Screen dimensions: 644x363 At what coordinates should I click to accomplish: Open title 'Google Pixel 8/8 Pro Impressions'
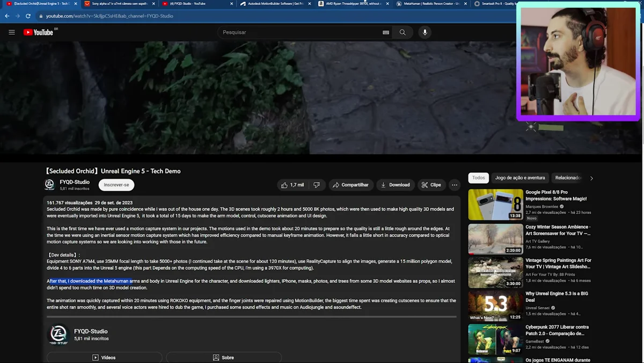tap(556, 195)
